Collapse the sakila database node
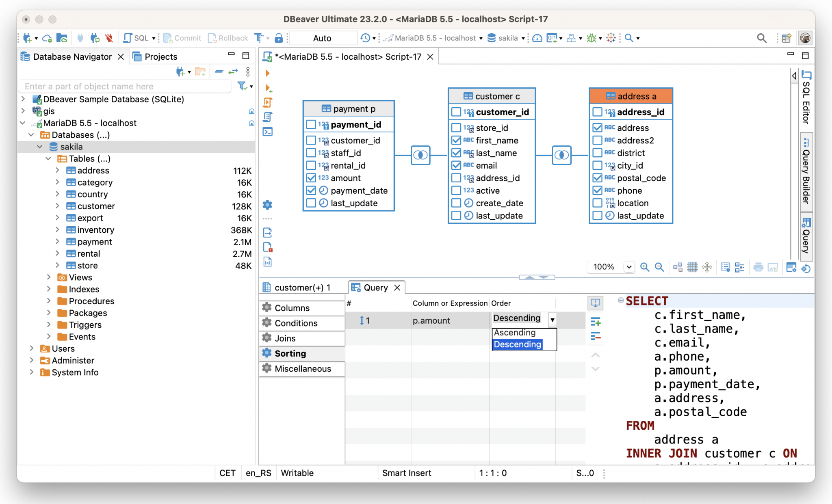This screenshot has height=504, width=832. coord(40,147)
